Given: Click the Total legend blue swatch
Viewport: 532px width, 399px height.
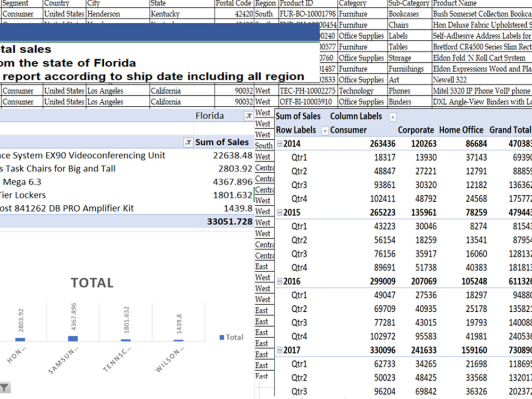Looking at the screenshot, I should tap(222, 337).
